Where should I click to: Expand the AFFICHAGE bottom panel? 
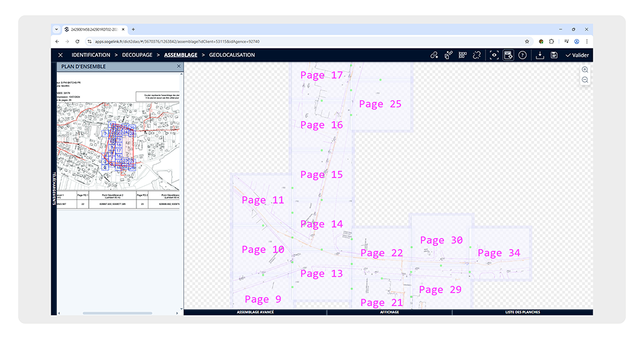click(x=389, y=312)
